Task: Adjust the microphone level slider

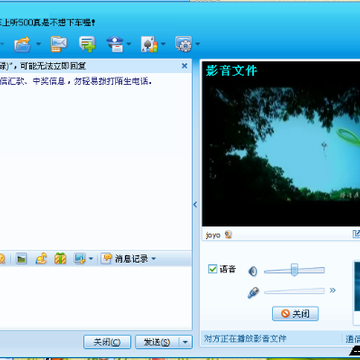Action: point(294,291)
